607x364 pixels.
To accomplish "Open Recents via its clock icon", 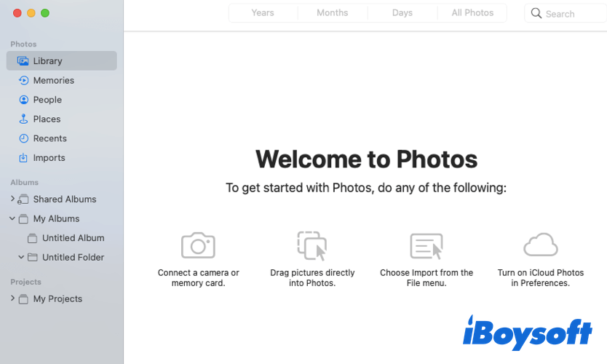I will click(23, 138).
